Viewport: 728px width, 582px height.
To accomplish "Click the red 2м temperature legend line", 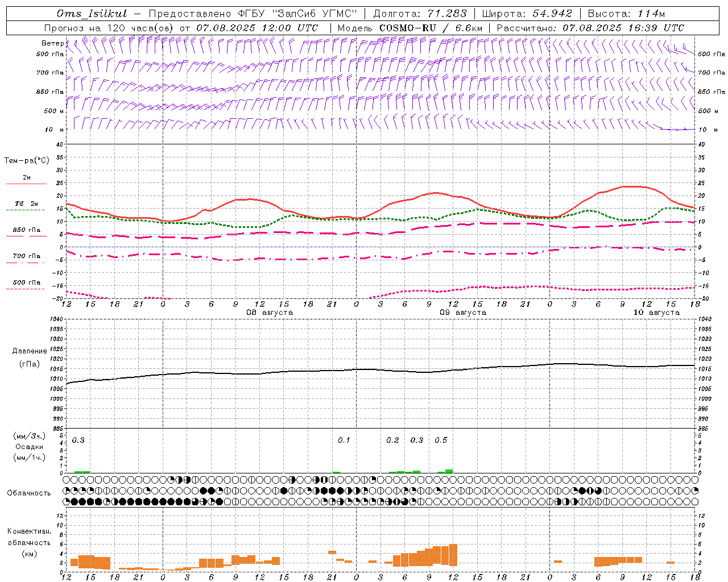I will pos(26,184).
